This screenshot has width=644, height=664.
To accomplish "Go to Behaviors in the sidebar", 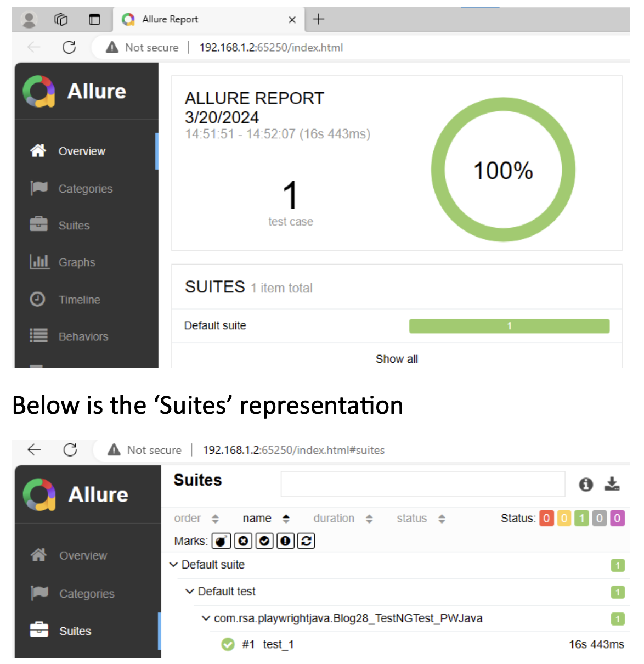I will 83,336.
